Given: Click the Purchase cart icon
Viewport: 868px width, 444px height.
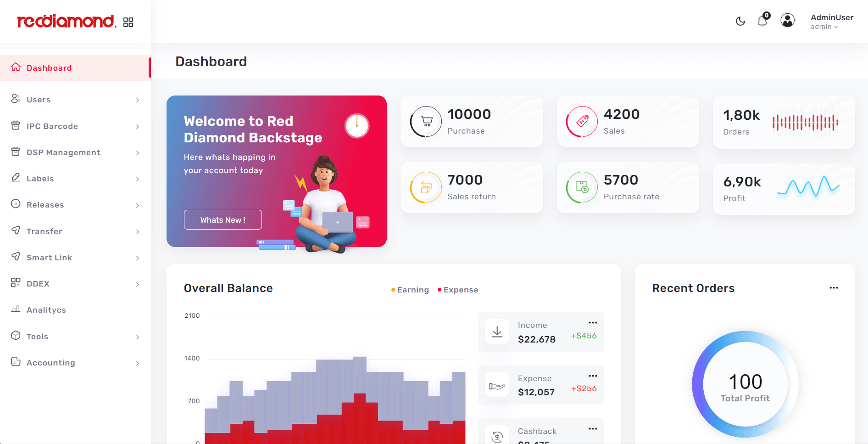Looking at the screenshot, I should [x=426, y=122].
